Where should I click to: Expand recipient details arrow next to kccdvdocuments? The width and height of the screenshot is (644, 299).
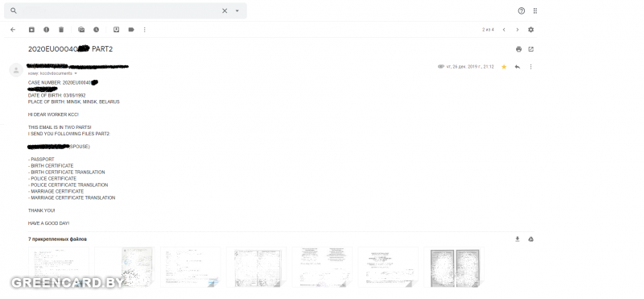[76, 73]
